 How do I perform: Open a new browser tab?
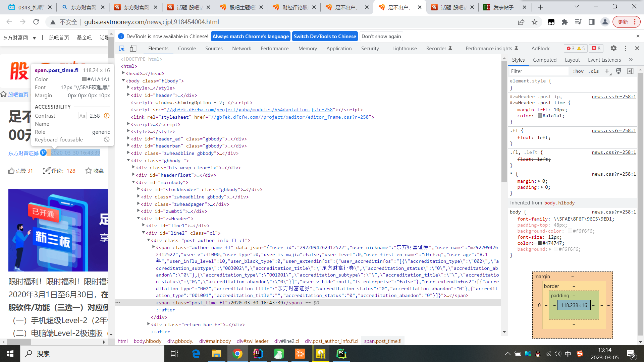pos(540,7)
